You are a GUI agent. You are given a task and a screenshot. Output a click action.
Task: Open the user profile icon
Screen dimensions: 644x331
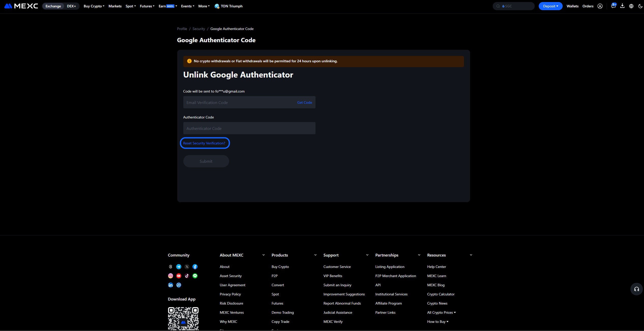click(x=600, y=6)
